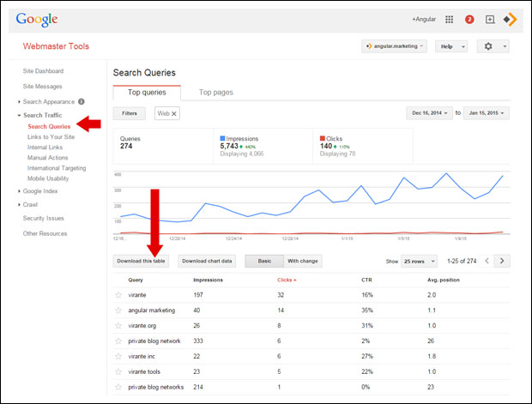
Task: Open Links to Your Site
Action: click(51, 136)
